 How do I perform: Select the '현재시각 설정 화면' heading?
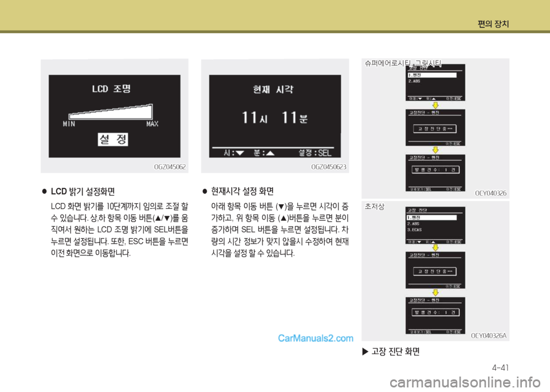click(242, 191)
